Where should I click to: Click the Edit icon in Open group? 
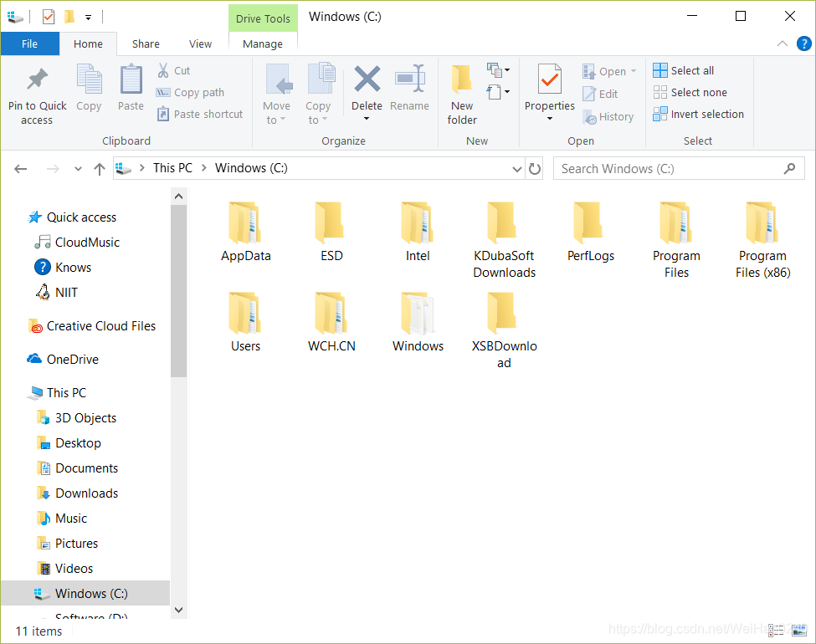588,94
